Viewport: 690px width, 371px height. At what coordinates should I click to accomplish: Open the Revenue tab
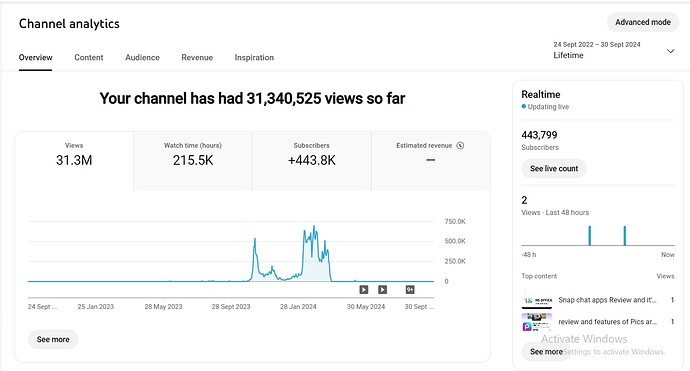pyautogui.click(x=197, y=58)
